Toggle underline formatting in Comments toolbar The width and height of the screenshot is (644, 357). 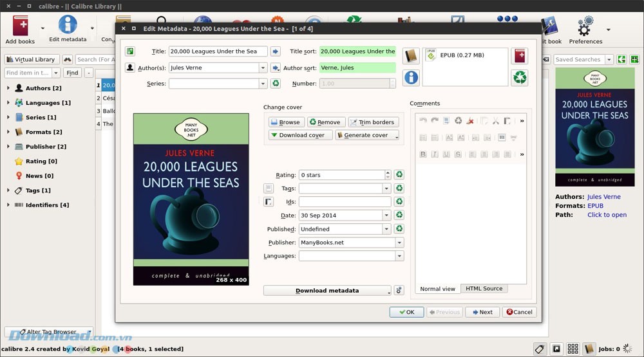tap(446, 154)
